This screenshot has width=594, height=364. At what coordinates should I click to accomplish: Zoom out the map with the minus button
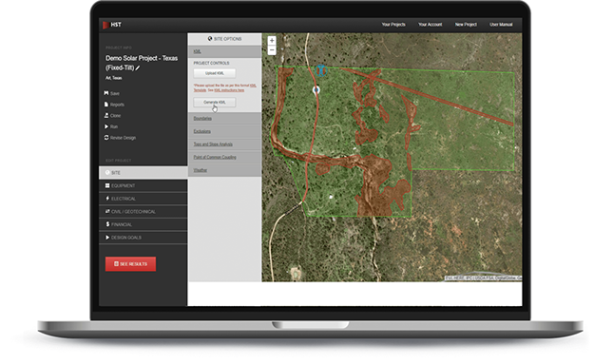coord(272,50)
